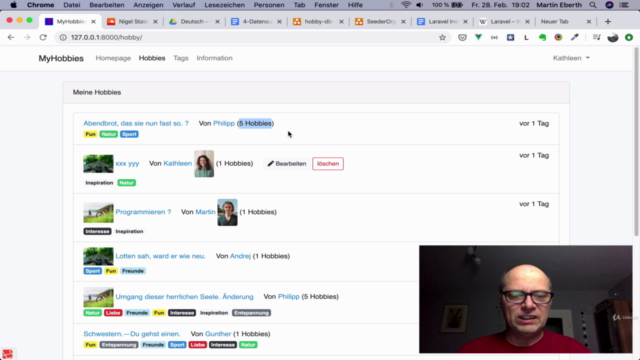
Task: Click the thumbnail beside Programmieren
Action: coord(98,212)
